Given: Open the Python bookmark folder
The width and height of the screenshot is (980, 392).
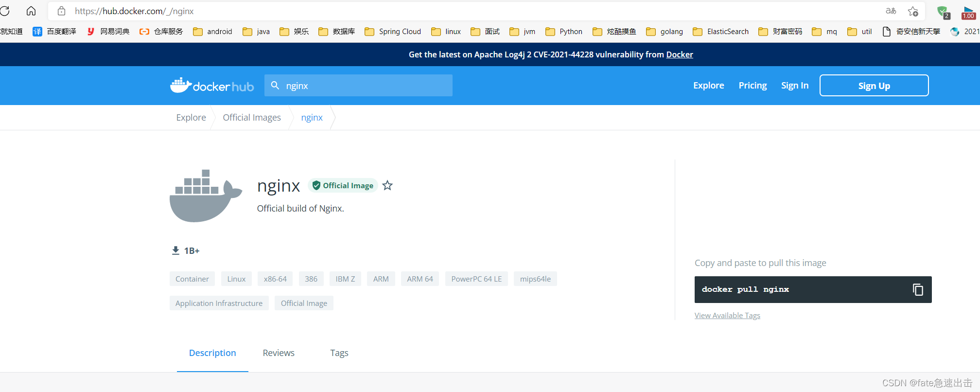Looking at the screenshot, I should 564,32.
